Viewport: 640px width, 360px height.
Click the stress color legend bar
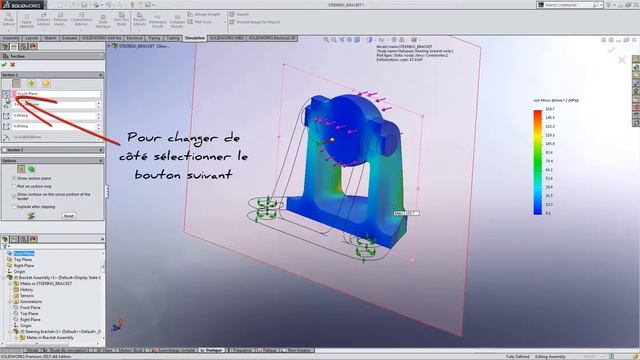[x=538, y=162]
